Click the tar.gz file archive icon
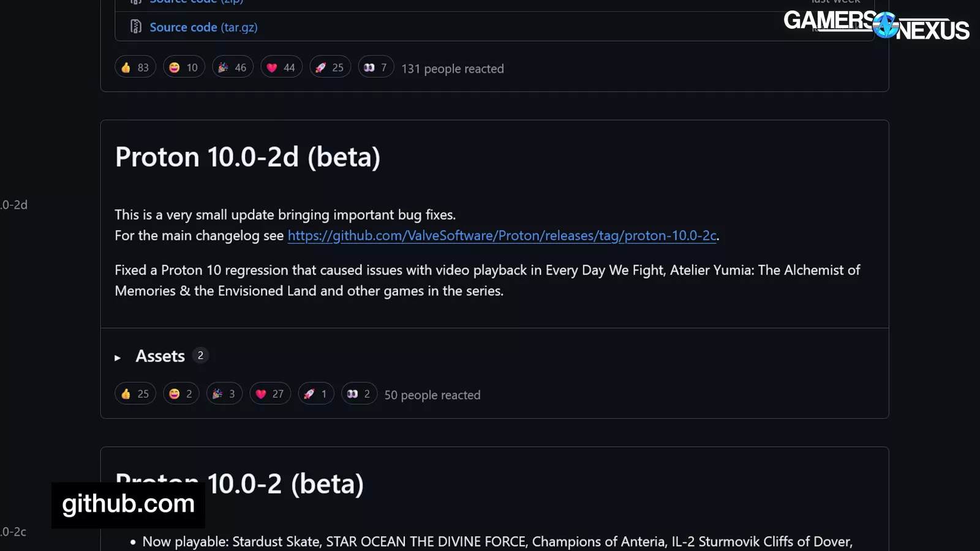The width and height of the screenshot is (980, 551). coord(136,27)
